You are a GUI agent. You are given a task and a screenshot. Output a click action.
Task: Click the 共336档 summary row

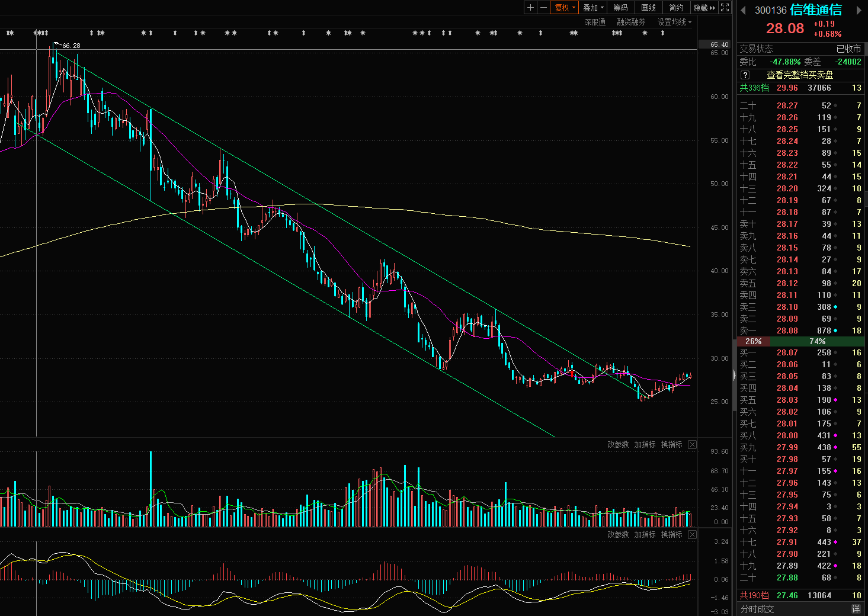click(800, 88)
